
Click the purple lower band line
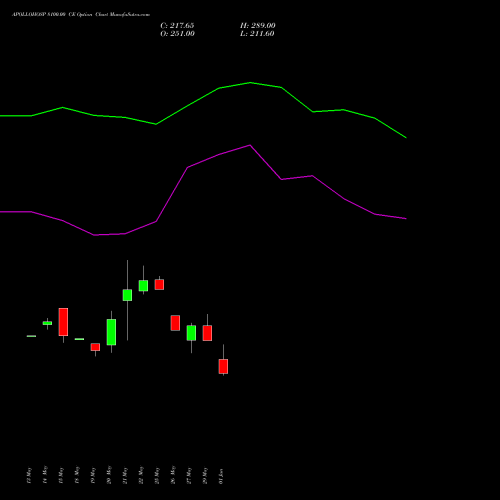tap(203, 190)
